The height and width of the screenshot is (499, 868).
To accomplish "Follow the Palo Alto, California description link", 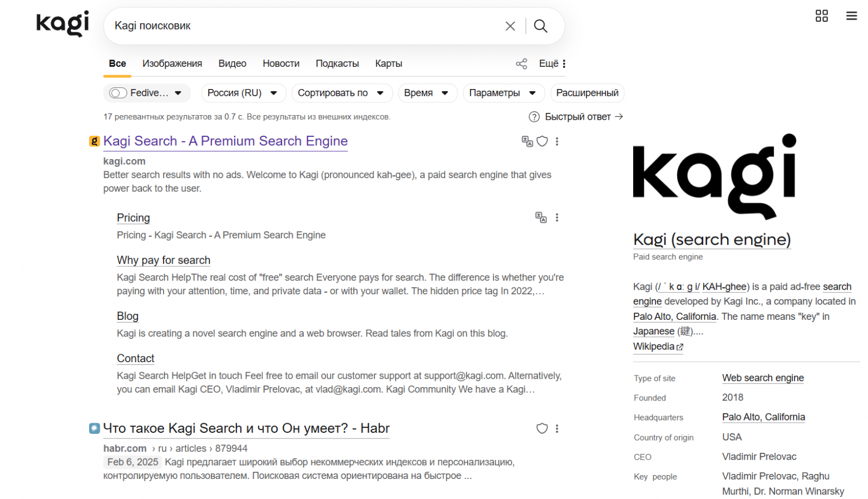I will (675, 317).
